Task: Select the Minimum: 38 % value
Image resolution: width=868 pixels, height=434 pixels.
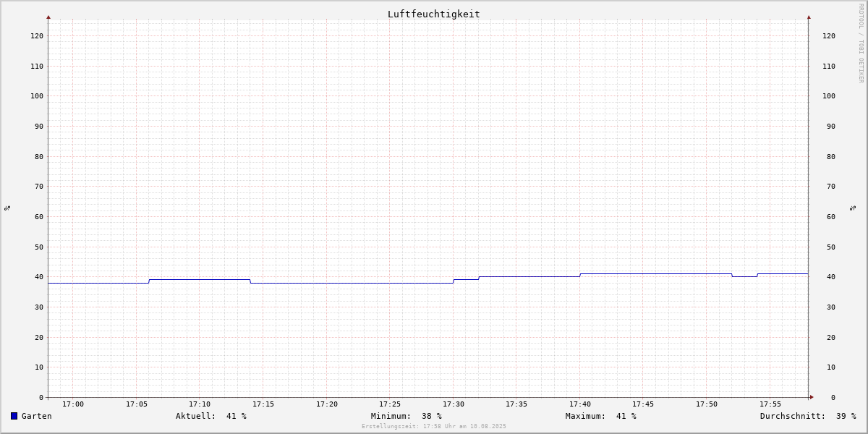Action: click(x=407, y=416)
